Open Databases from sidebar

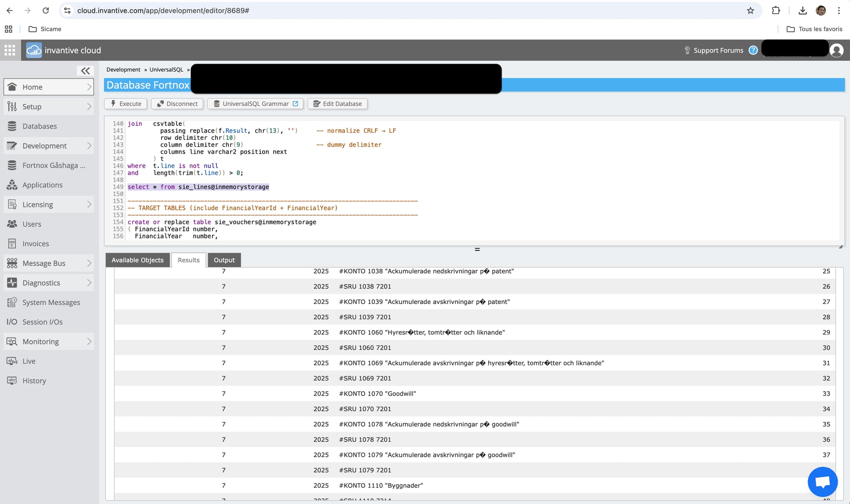pos(39,126)
